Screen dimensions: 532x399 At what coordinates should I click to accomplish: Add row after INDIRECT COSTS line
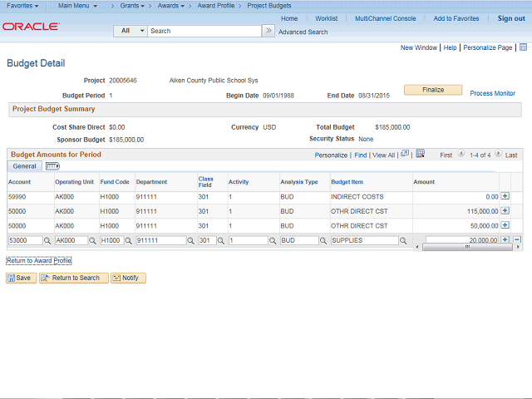coord(505,197)
